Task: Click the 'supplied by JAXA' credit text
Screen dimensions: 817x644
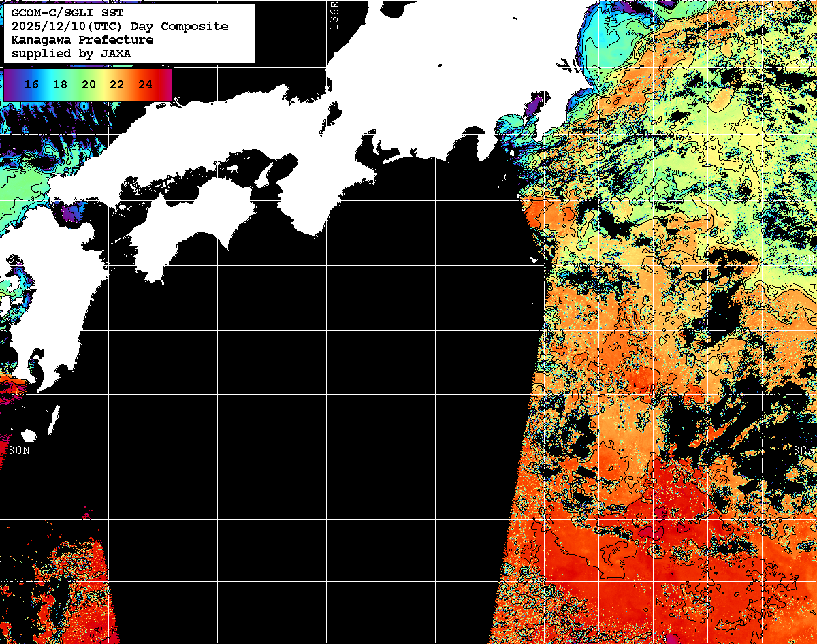Action: [71, 53]
